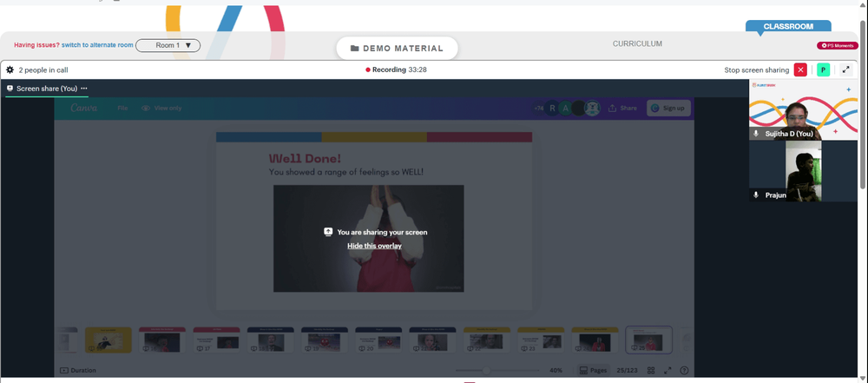Open the DEMO MATERIAL tab
The width and height of the screenshot is (868, 383).
[397, 49]
